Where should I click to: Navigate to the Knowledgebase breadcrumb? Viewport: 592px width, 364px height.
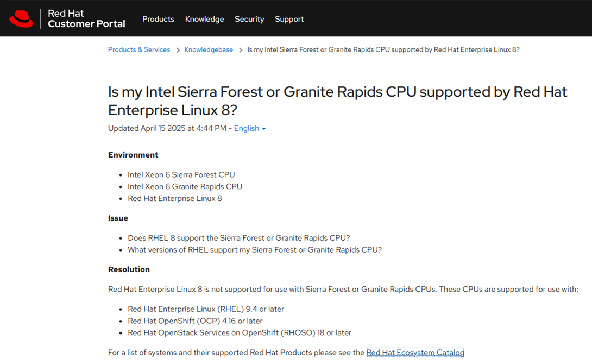click(209, 49)
